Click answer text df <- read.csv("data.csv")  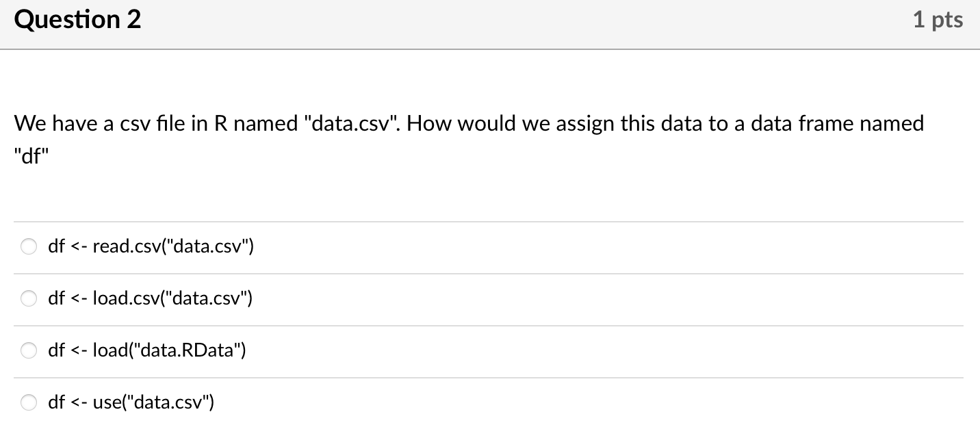coord(151,246)
